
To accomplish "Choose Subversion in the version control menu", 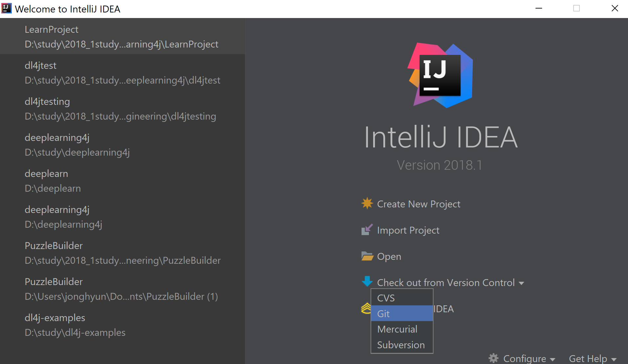I will [x=401, y=345].
